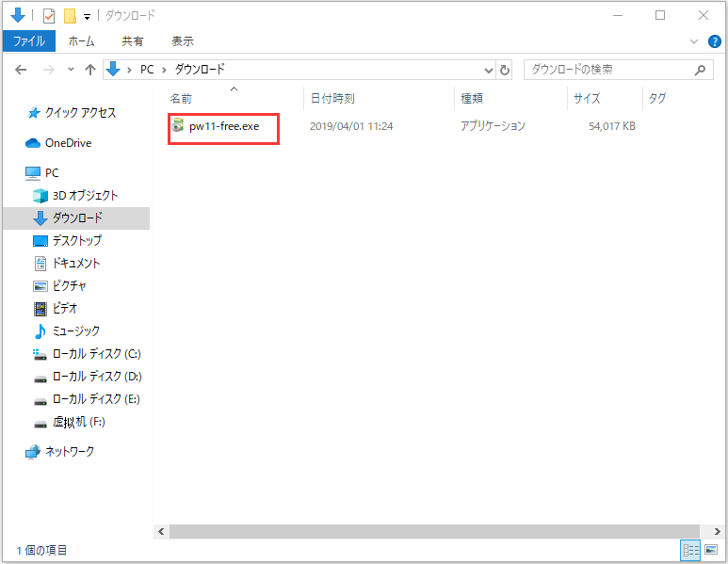Switch to details view in status bar
This screenshot has width=728, height=564.
[x=690, y=550]
